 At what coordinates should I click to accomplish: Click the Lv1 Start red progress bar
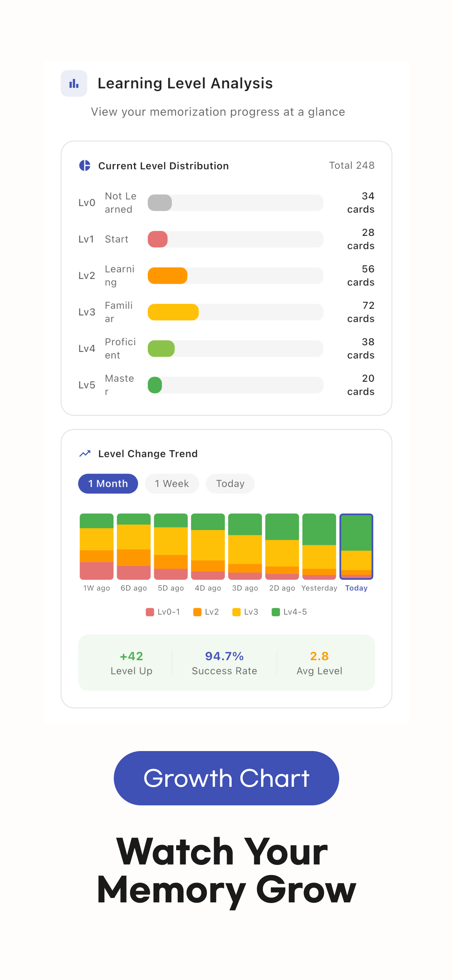pos(236,239)
